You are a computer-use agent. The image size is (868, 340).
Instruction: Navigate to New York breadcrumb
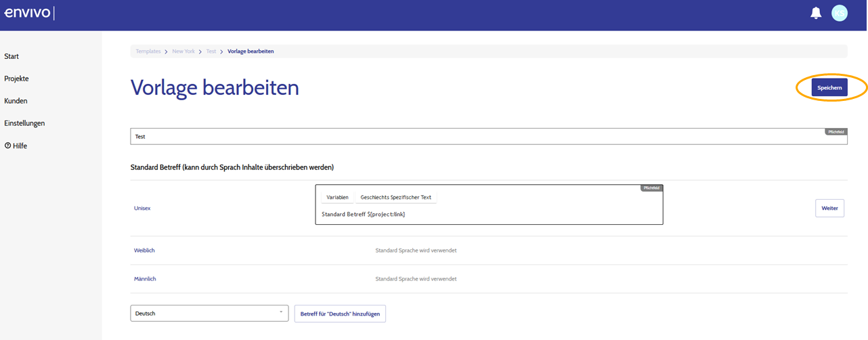click(x=183, y=51)
